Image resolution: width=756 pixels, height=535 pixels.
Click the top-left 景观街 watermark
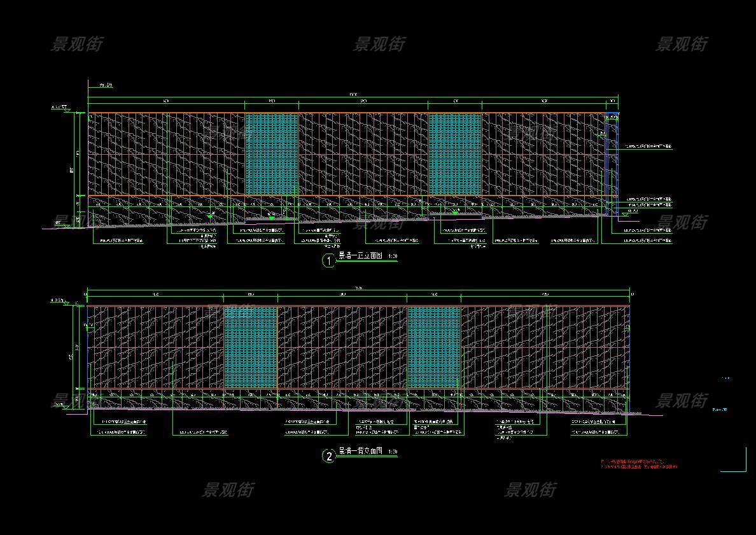coord(76,44)
